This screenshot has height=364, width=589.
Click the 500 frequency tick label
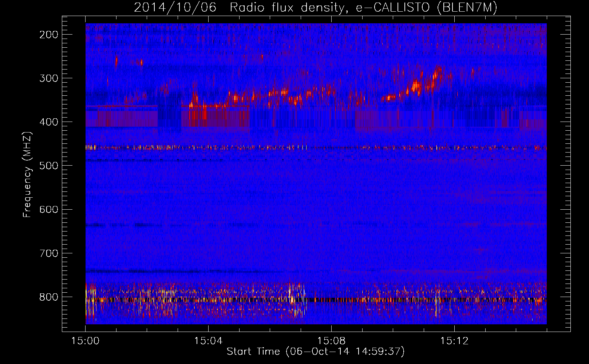[x=49, y=166]
